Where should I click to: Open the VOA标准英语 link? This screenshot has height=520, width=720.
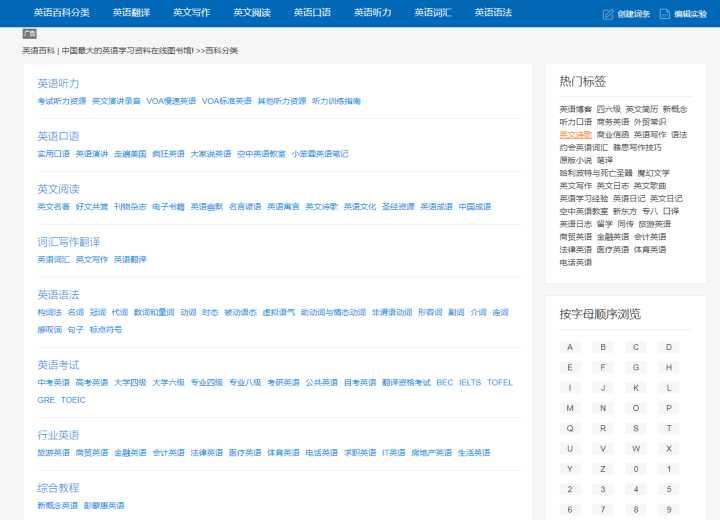pos(227,101)
